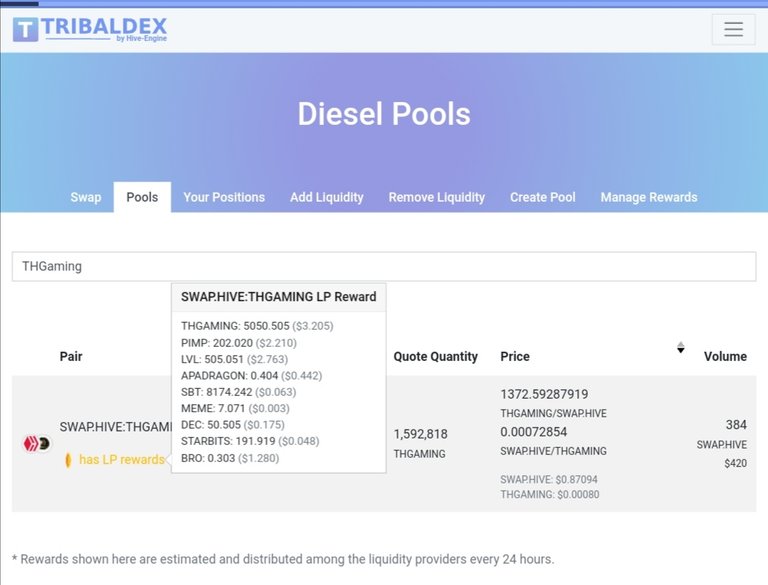
Task: Click the 'has LP rewards' label
Action: pyautogui.click(x=122, y=460)
